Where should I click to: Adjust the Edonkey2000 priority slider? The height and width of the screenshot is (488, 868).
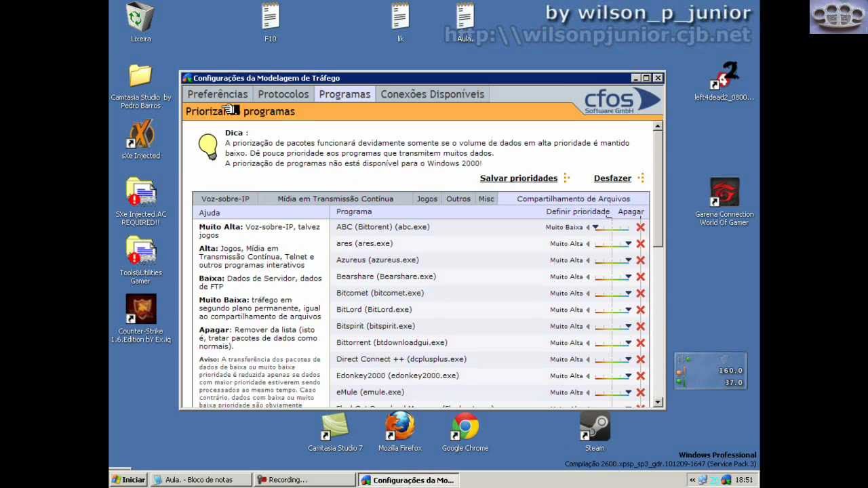(x=613, y=376)
